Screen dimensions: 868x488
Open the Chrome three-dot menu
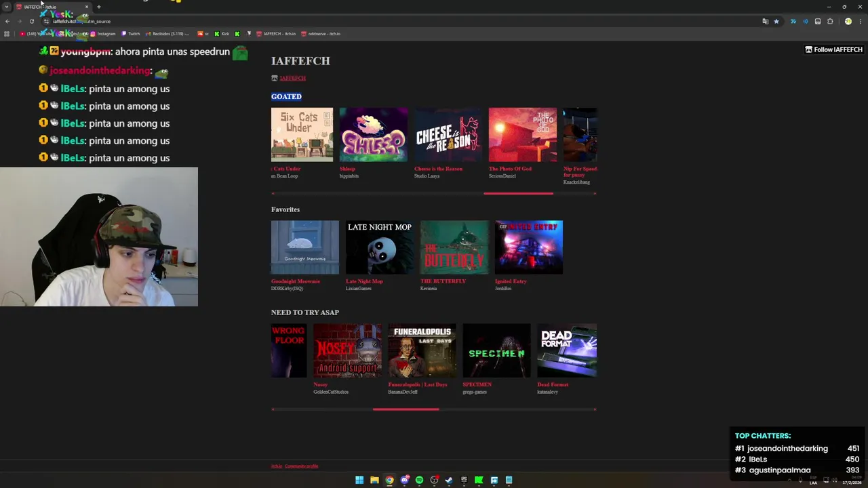pos(860,21)
